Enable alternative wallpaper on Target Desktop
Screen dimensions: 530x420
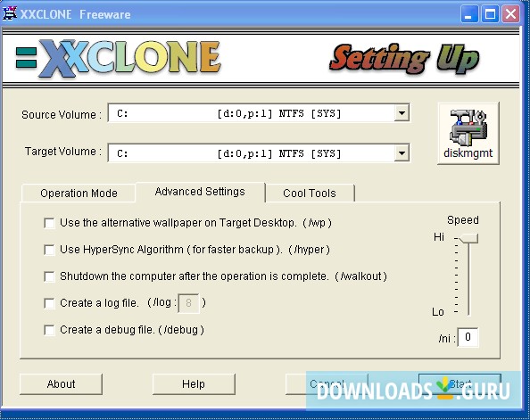49,223
